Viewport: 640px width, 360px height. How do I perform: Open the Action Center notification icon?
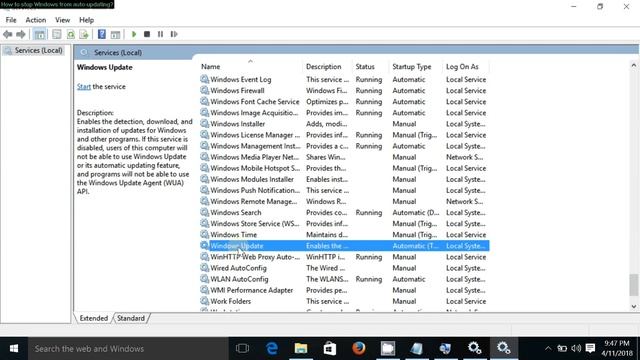coord(590,349)
